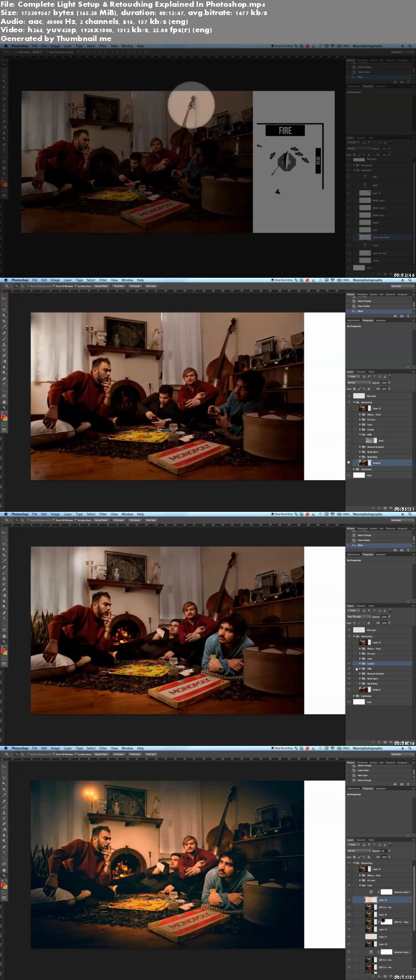
Task: Hide Layer 22 in the 00:11:01 frame
Action: pyautogui.click(x=348, y=929)
